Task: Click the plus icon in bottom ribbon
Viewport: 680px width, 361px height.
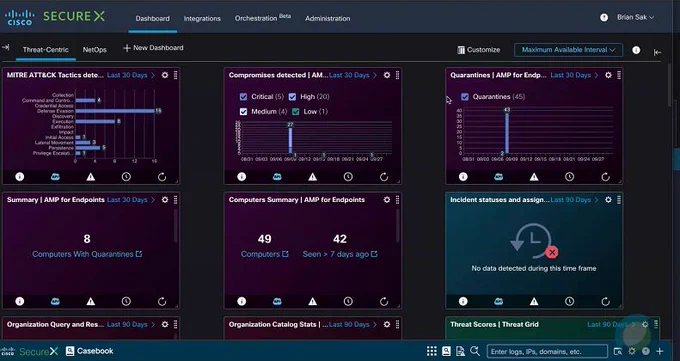Action: tap(660, 351)
